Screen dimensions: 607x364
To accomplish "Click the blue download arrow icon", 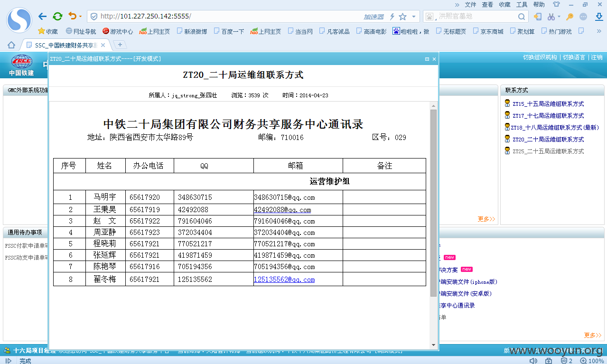I will [599, 17].
